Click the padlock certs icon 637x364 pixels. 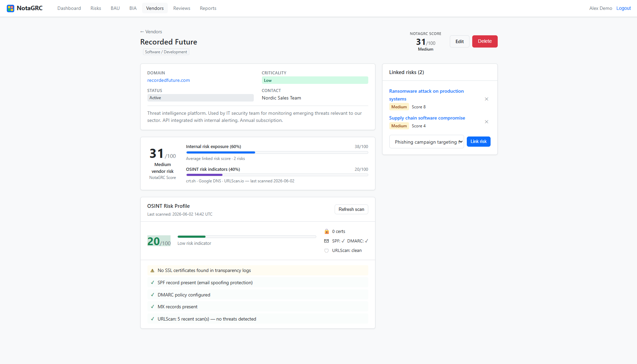326,232
